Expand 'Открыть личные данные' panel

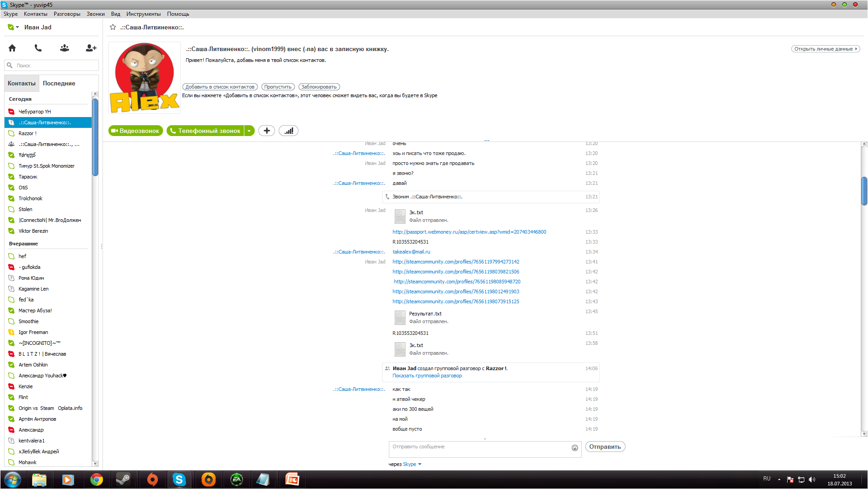pos(825,49)
